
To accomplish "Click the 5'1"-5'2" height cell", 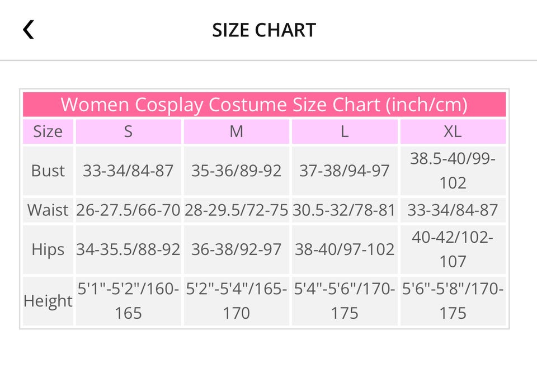I will click(x=128, y=301).
